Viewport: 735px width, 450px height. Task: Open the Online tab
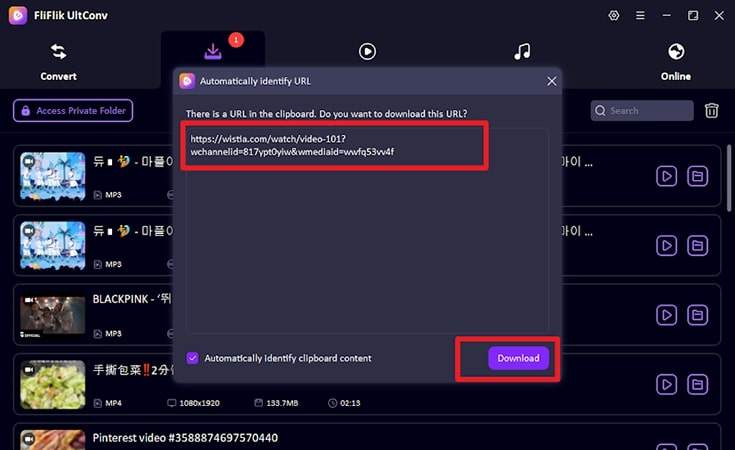(675, 61)
